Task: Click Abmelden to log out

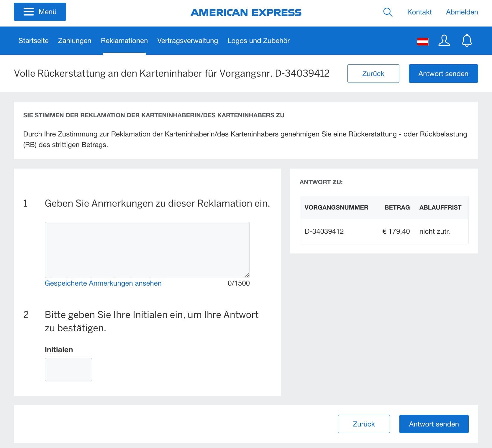Action: click(462, 12)
